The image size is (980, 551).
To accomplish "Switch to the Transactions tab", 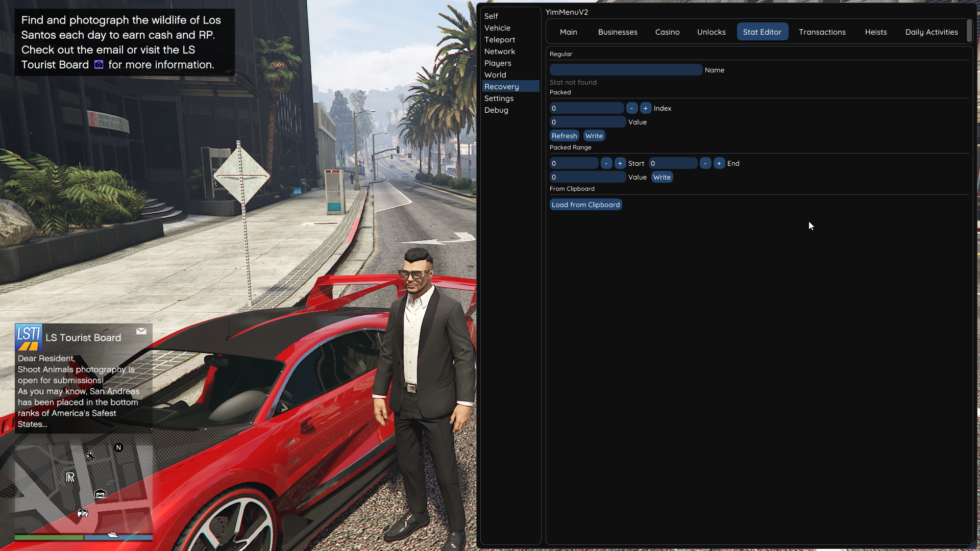I will pyautogui.click(x=822, y=32).
